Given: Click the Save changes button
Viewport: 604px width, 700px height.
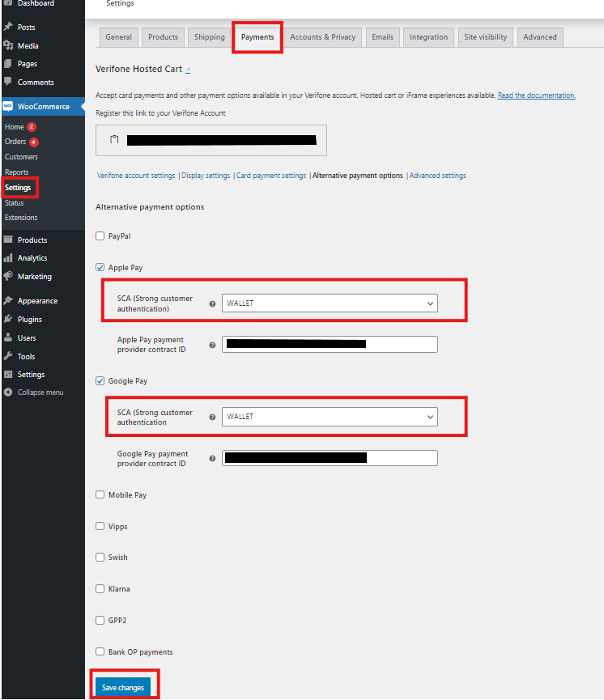Looking at the screenshot, I should coord(123,687).
